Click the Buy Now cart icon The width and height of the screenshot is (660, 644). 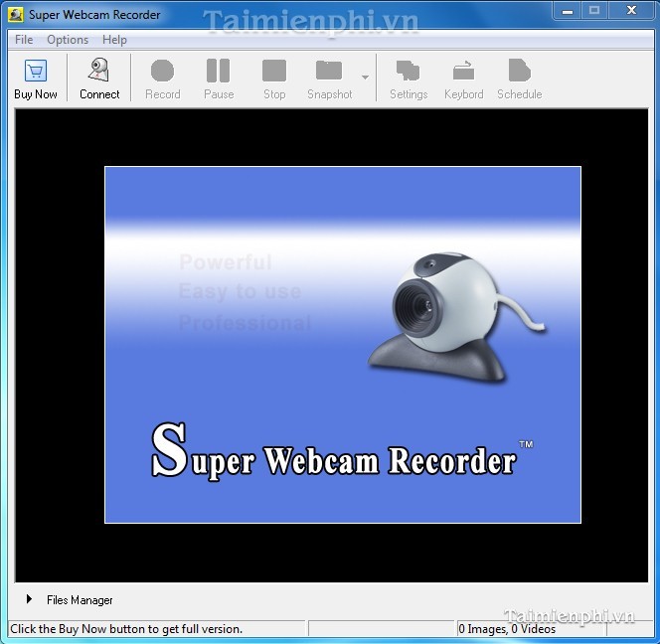(36, 71)
